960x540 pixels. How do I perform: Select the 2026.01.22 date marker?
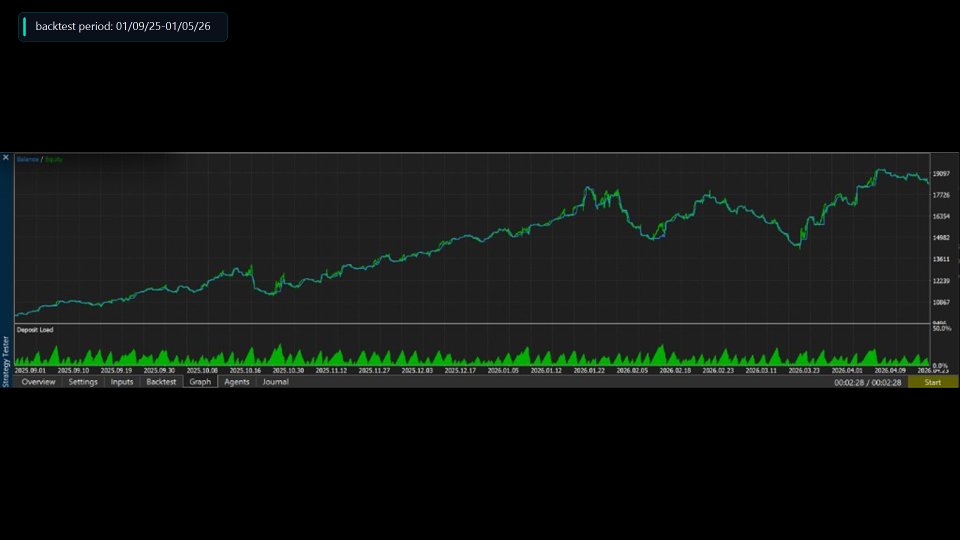pos(589,370)
